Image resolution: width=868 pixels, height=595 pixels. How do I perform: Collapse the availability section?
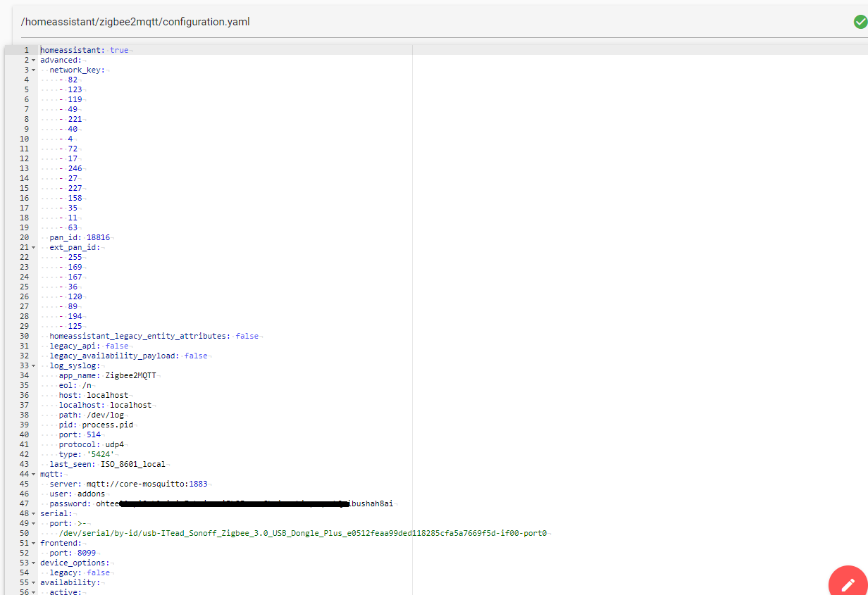34,583
